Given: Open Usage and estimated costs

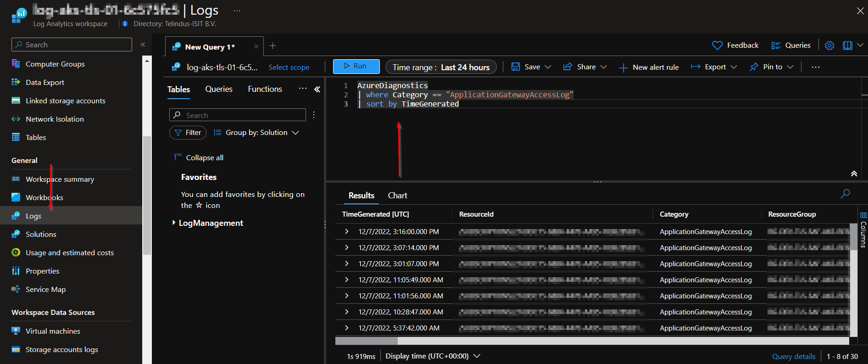Looking at the screenshot, I should click(70, 252).
